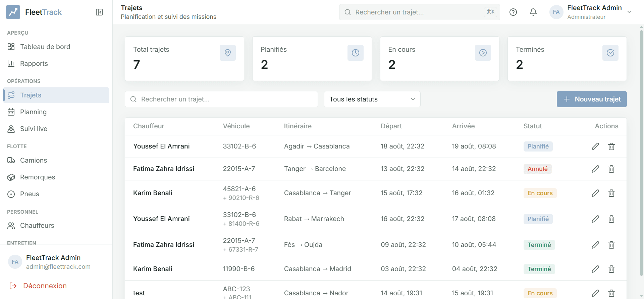644x299 pixels.
Task: Delete the Tanger → Barcelone trip
Action: click(x=611, y=169)
